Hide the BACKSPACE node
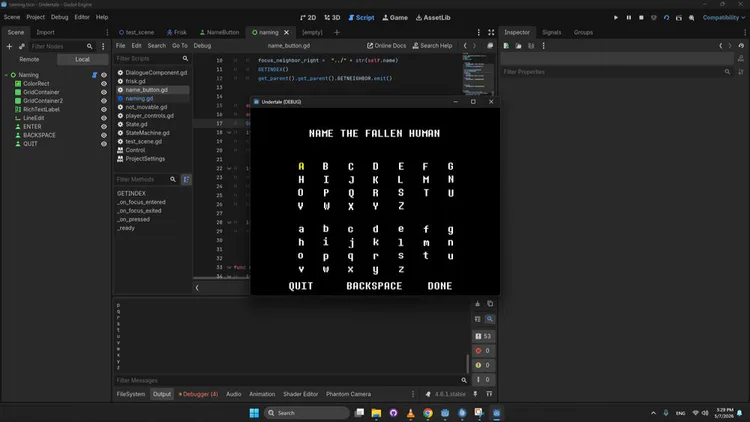 tap(104, 135)
